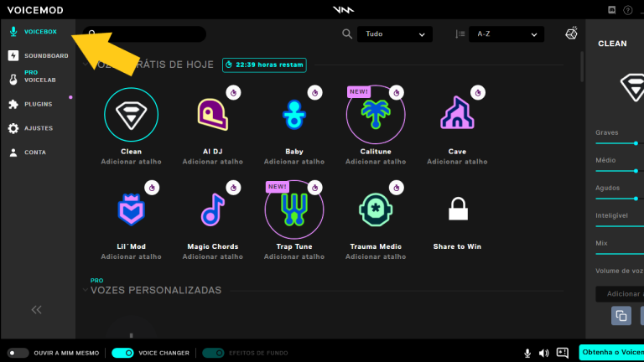
Task: Open the Conta account page
Action: pos(28,153)
